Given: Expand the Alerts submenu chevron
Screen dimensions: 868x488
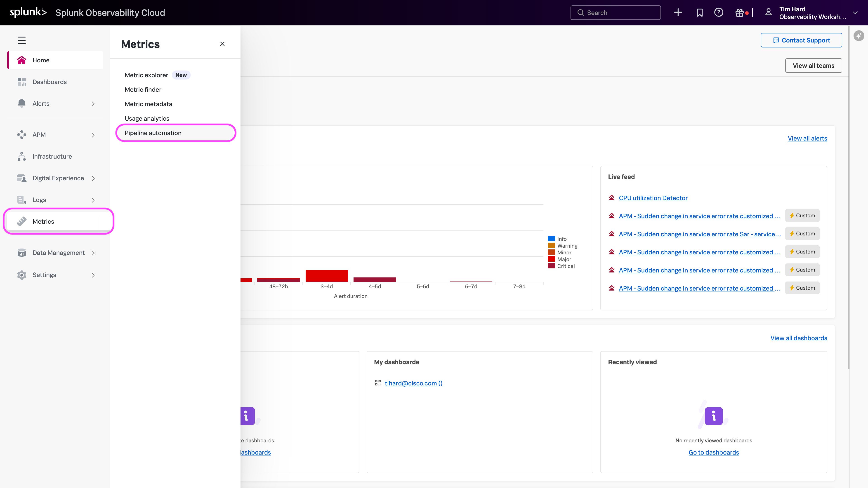Looking at the screenshot, I should 93,104.
